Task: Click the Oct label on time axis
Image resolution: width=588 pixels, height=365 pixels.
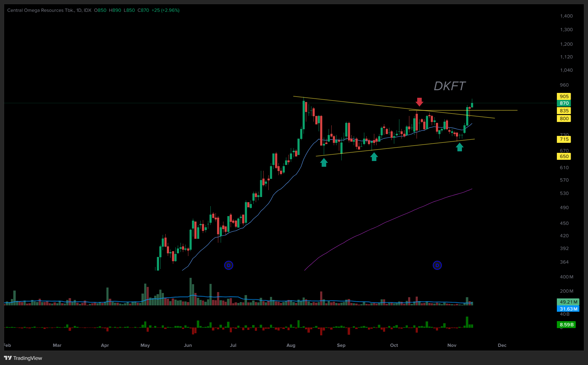Action: click(394, 345)
